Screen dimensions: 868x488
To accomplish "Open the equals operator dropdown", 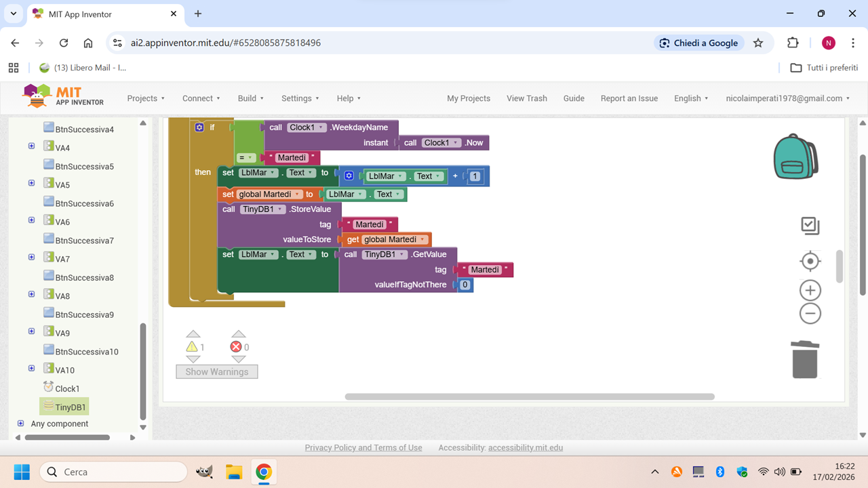I will (251, 158).
